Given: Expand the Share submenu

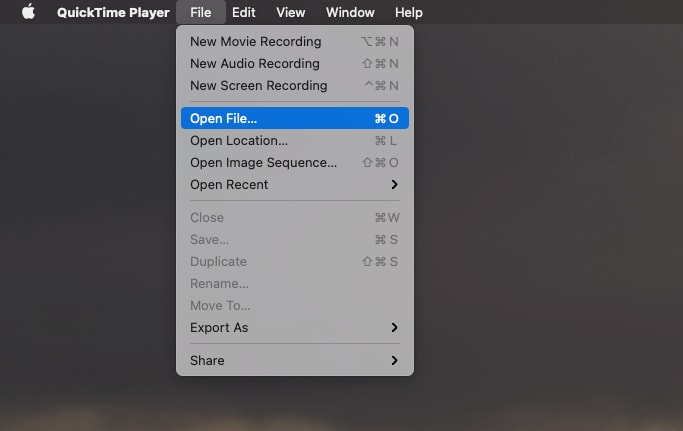Looking at the screenshot, I should [295, 360].
